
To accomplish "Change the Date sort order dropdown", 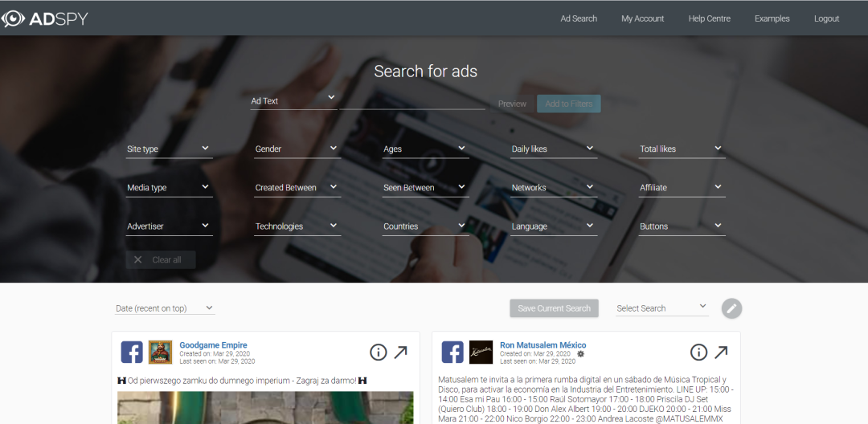I will [165, 308].
